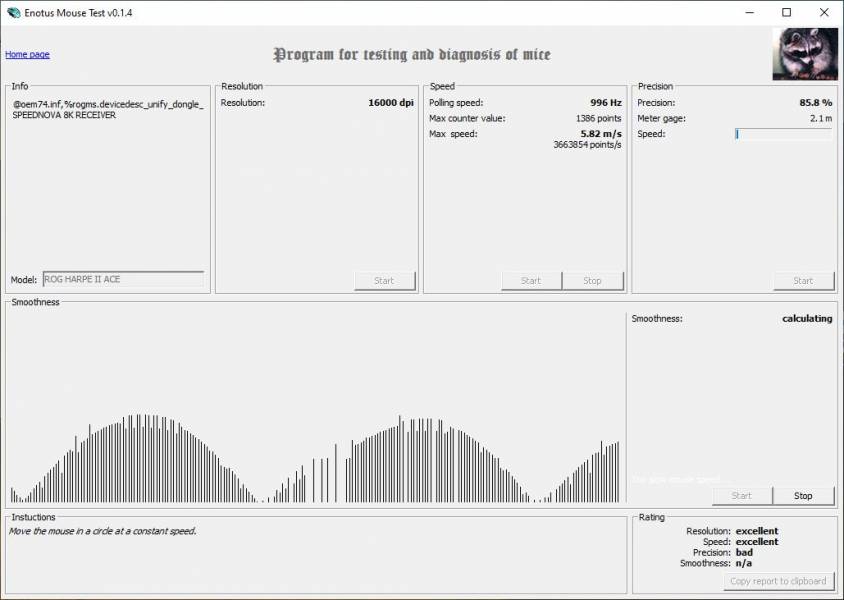Click the 16000 dpi resolution value

[x=390, y=103]
